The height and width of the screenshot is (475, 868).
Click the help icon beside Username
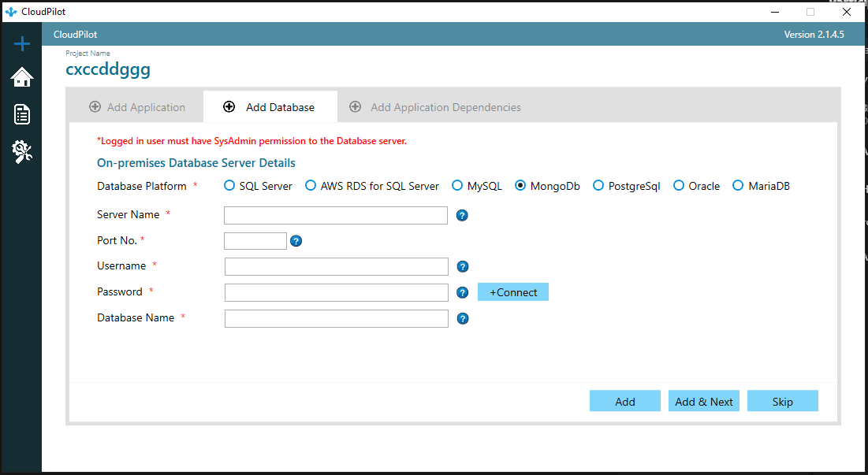coord(463,266)
